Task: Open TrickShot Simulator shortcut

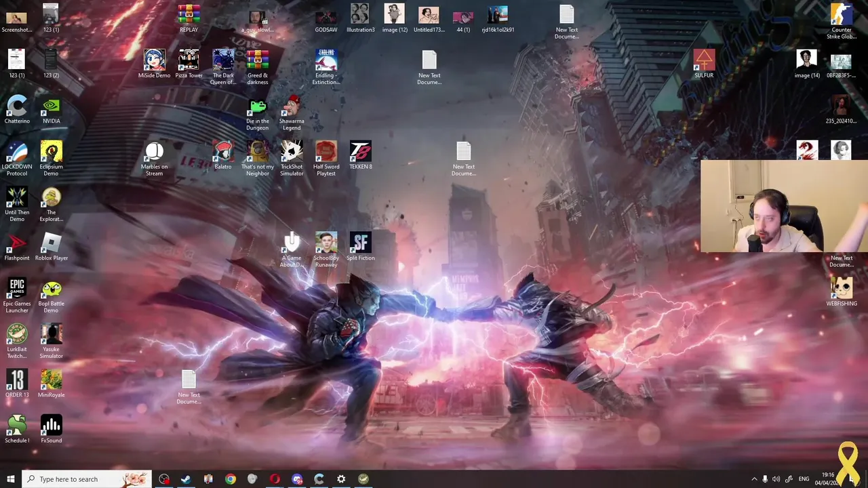Action: click(x=292, y=158)
